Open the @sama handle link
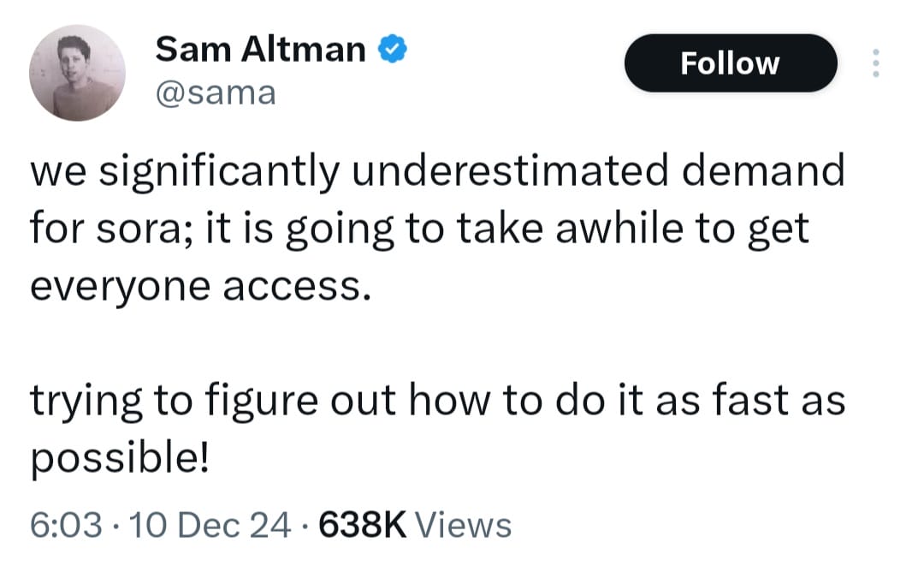The image size is (924, 572). [x=215, y=91]
